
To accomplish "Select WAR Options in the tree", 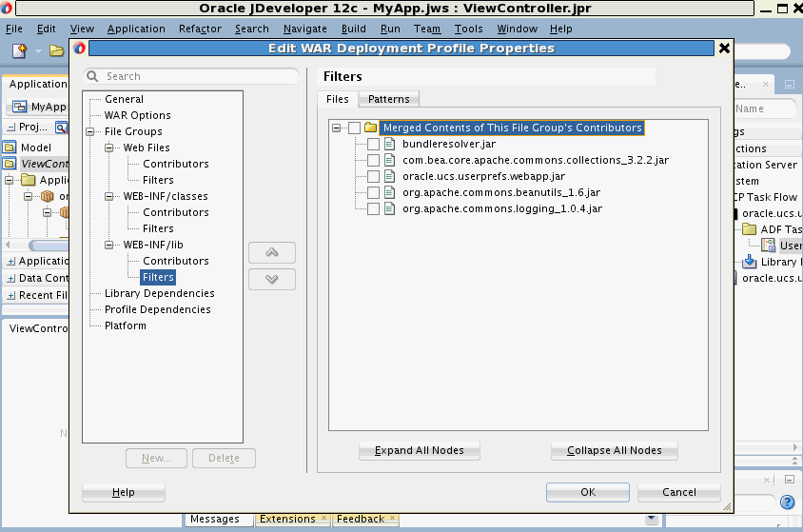I will tap(137, 115).
